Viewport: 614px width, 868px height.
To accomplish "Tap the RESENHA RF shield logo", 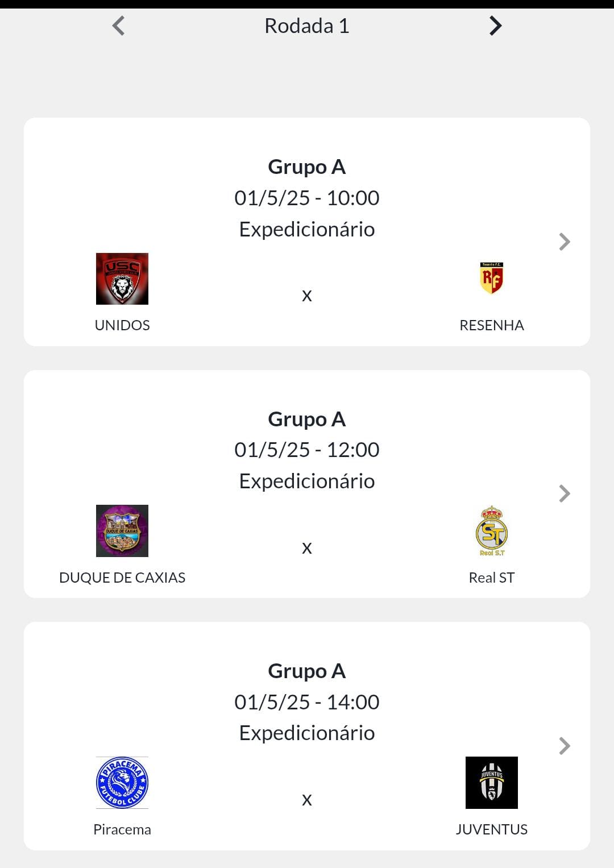I will (492, 279).
